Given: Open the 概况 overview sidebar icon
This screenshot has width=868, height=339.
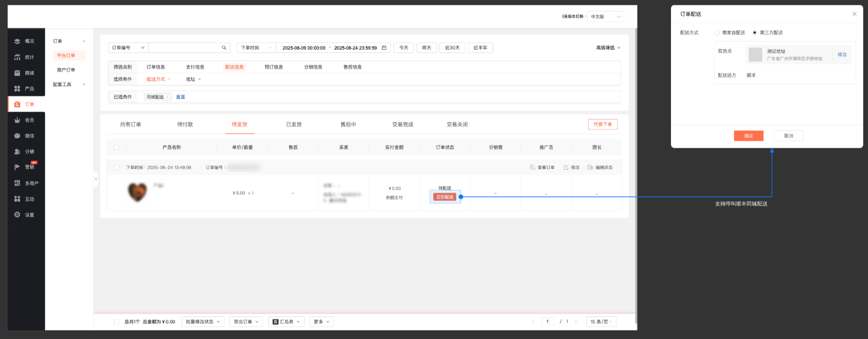Looking at the screenshot, I should (x=17, y=41).
